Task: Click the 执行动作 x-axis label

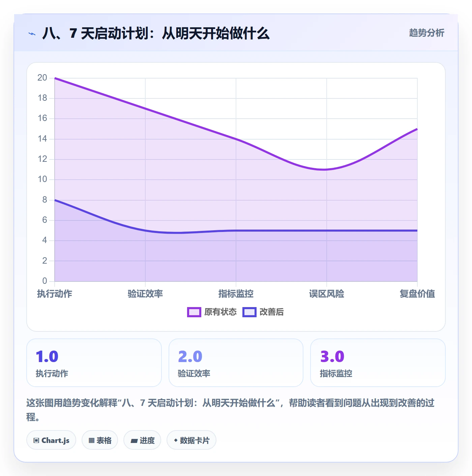Action: 55,294
